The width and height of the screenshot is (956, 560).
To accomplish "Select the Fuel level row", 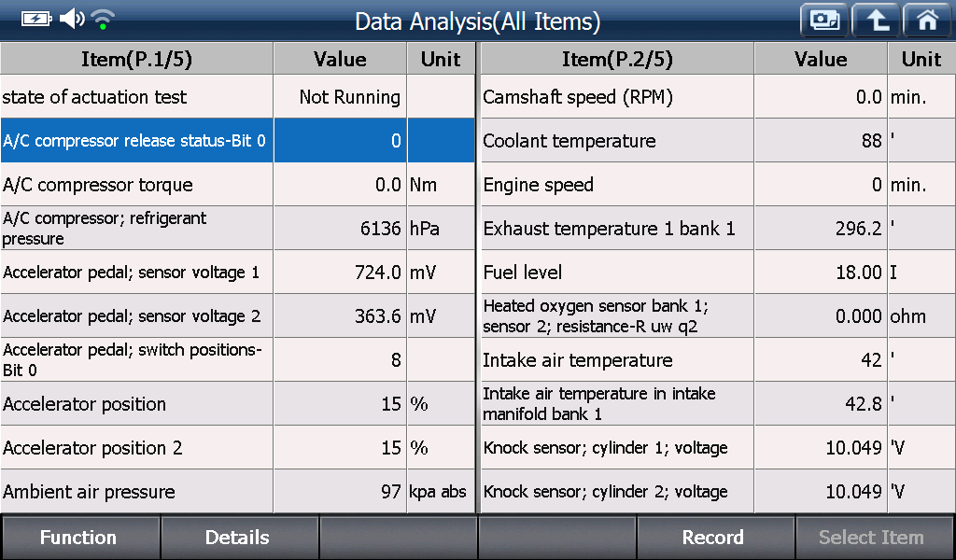I will [x=718, y=273].
